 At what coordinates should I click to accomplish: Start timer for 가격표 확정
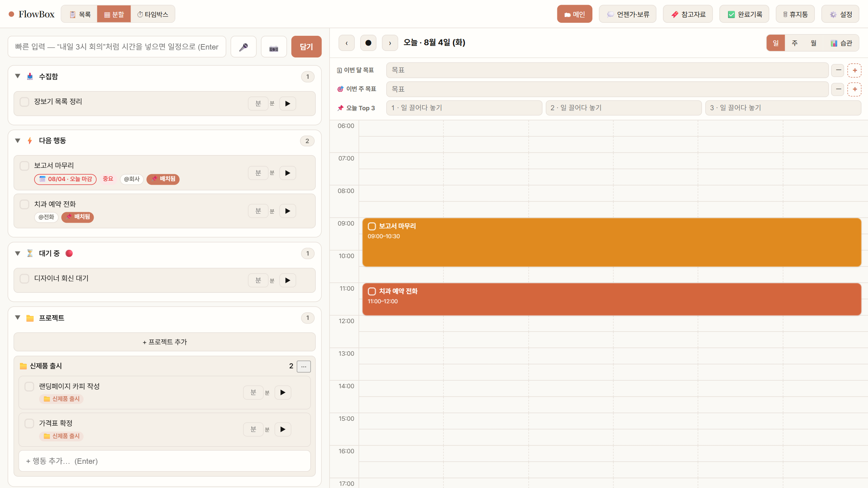(283, 429)
